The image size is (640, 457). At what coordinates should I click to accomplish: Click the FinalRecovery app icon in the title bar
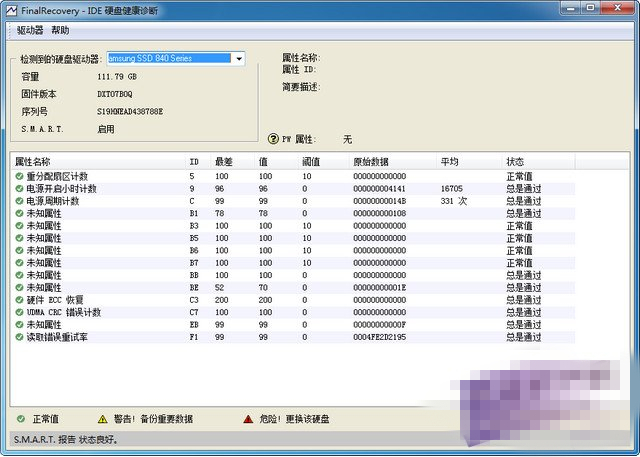pos(11,10)
